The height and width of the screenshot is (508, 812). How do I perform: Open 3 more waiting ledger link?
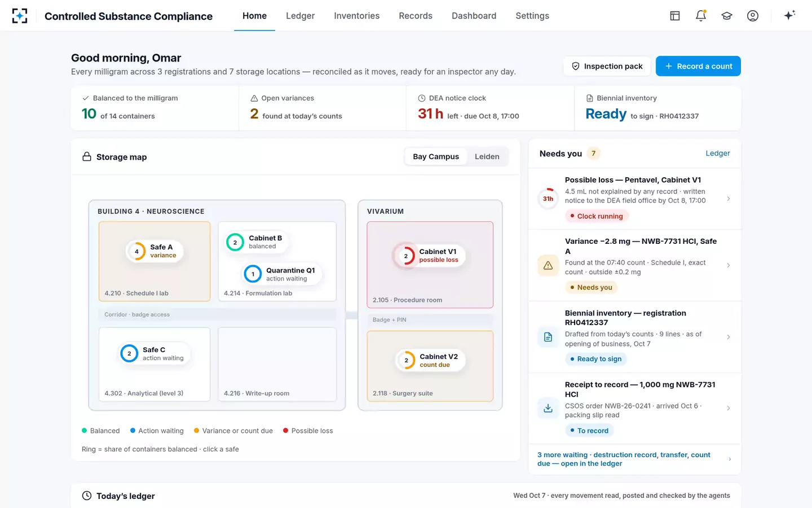pyautogui.click(x=634, y=459)
